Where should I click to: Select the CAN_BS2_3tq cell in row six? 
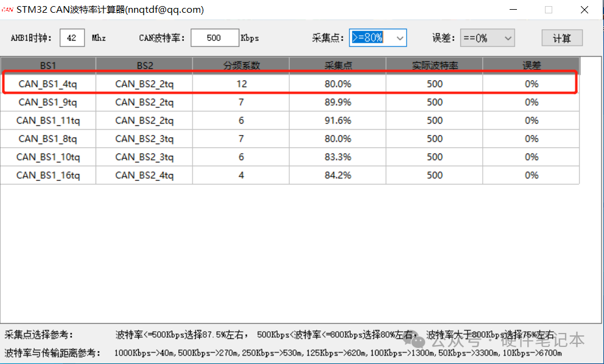tap(144, 156)
